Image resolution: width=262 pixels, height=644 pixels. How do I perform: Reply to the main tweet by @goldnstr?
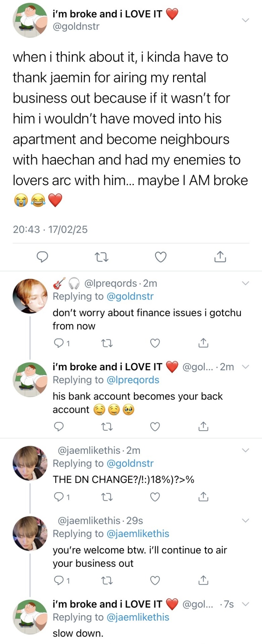42,257
